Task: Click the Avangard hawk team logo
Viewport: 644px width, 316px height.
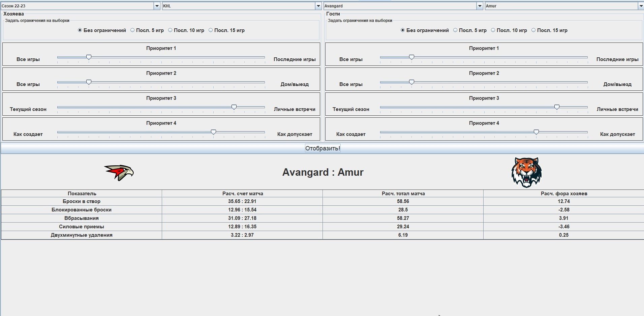Action: point(119,172)
